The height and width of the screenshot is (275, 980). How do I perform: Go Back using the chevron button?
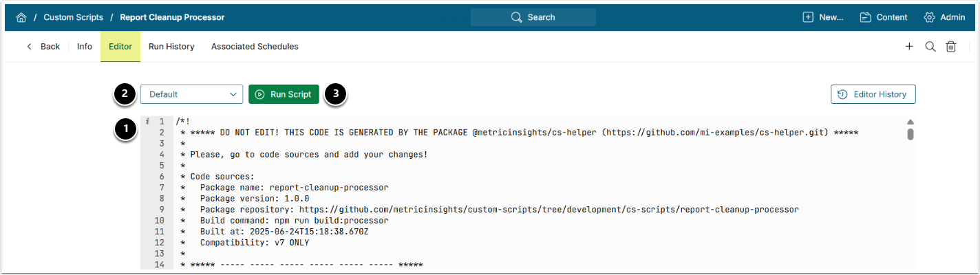click(43, 47)
